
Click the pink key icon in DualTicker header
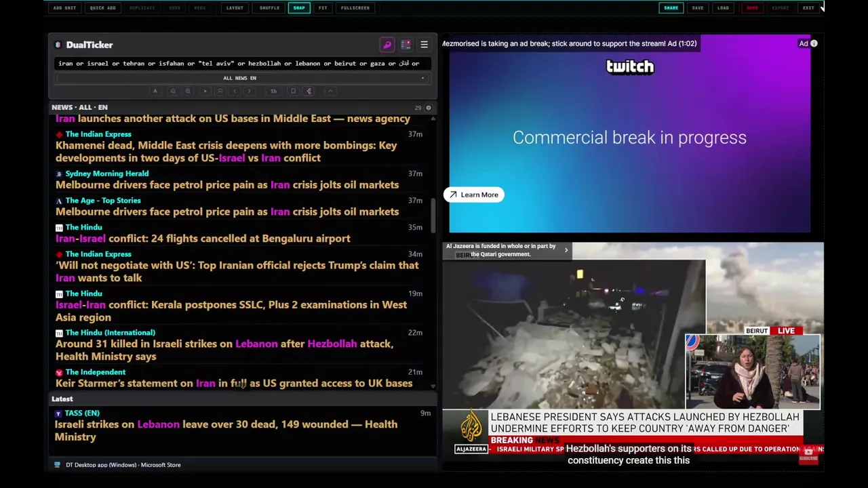[387, 45]
